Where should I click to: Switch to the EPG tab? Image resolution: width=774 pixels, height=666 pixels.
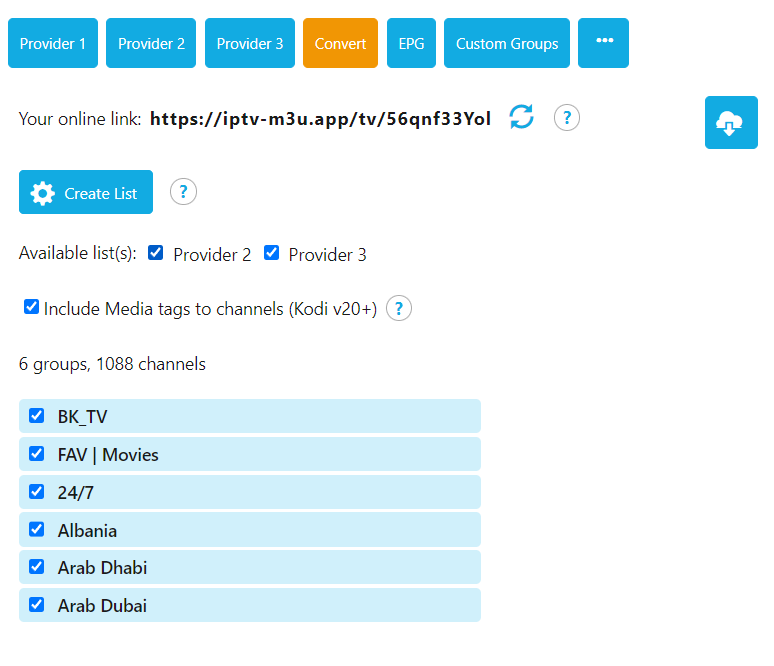pos(411,43)
